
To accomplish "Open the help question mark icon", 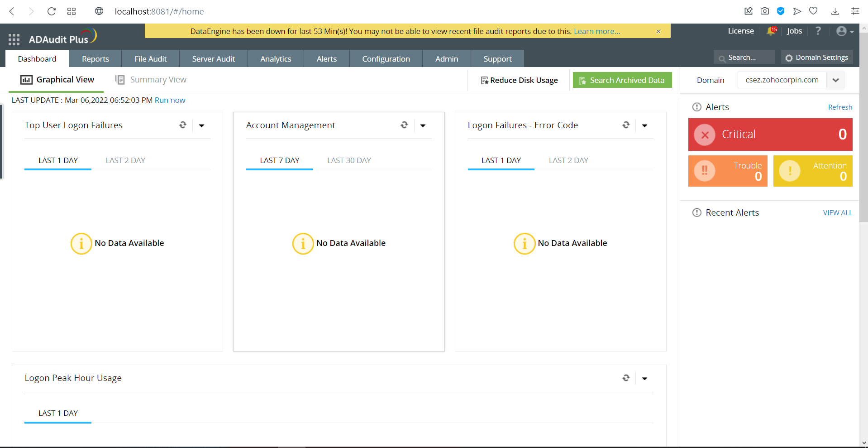I will point(818,31).
